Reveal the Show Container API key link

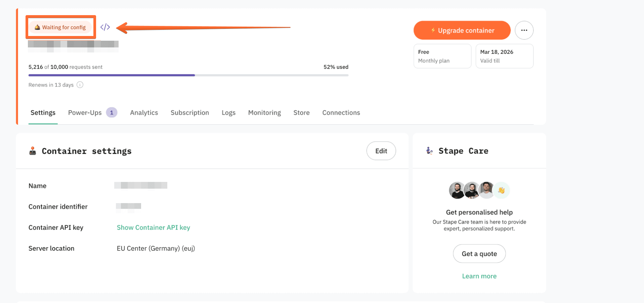pos(153,228)
